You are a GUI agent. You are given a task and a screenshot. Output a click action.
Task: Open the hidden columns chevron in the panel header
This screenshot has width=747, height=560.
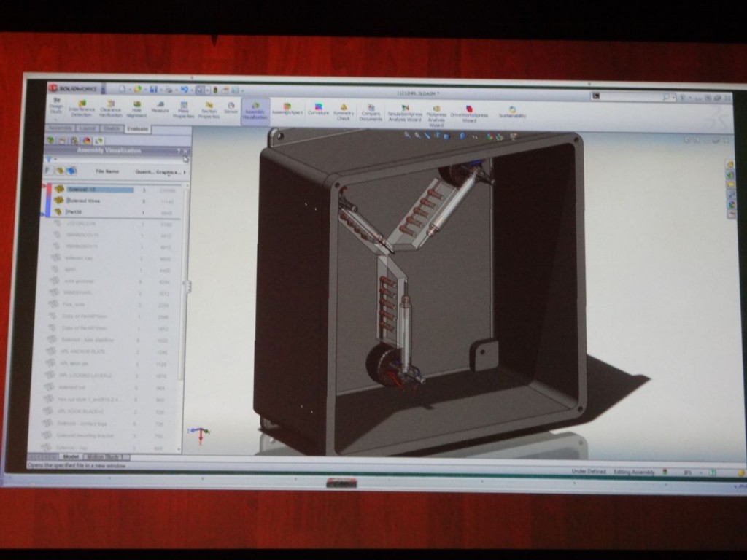[185, 172]
